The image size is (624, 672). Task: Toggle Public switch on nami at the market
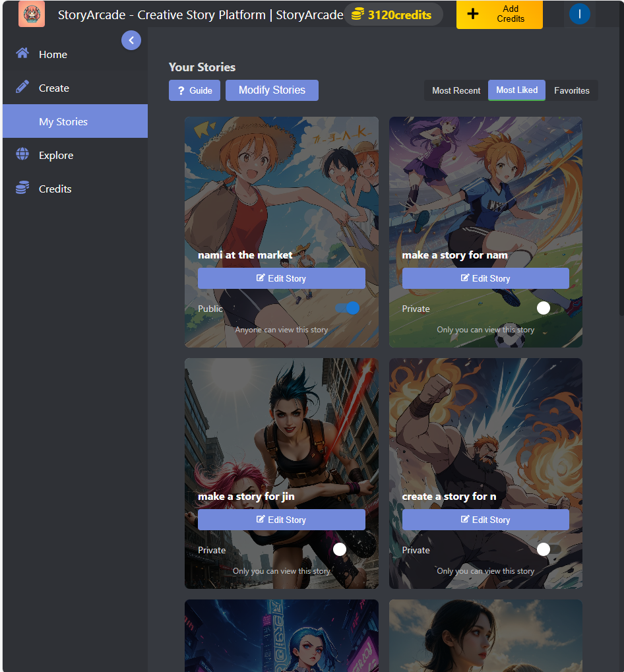pyautogui.click(x=348, y=308)
